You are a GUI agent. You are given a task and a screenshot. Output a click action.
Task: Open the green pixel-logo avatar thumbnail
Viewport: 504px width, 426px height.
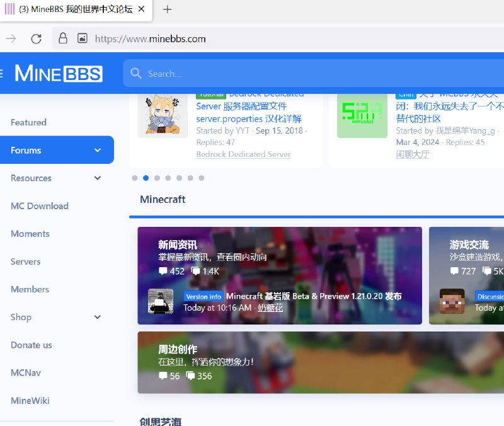click(362, 116)
